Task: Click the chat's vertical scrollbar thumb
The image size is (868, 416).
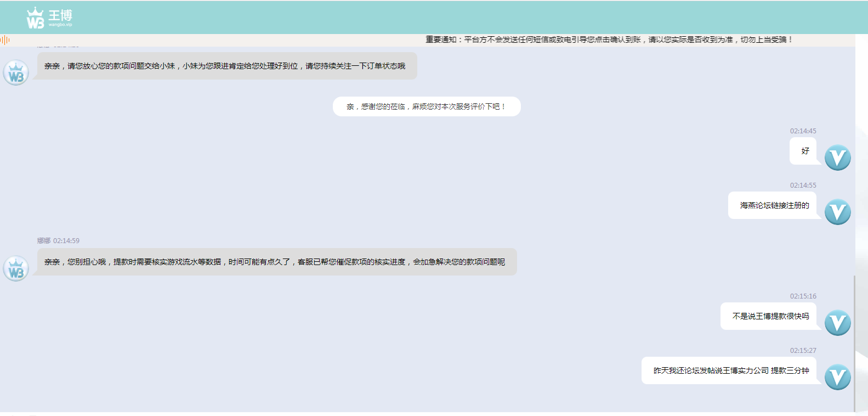Action: (x=854, y=343)
